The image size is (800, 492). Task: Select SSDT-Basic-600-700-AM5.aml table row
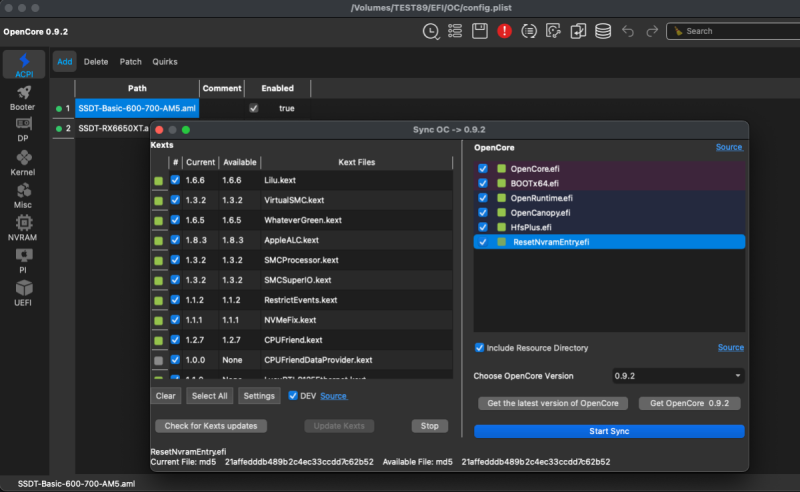(137, 108)
